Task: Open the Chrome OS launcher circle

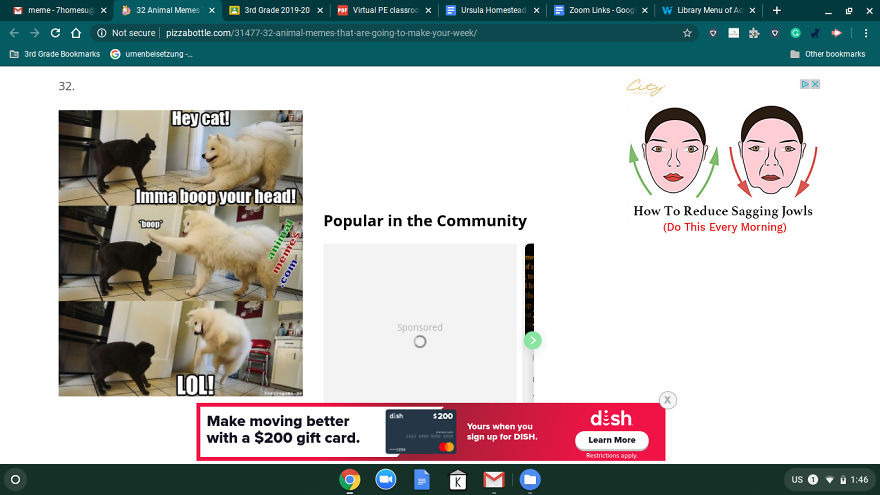Action: point(15,480)
